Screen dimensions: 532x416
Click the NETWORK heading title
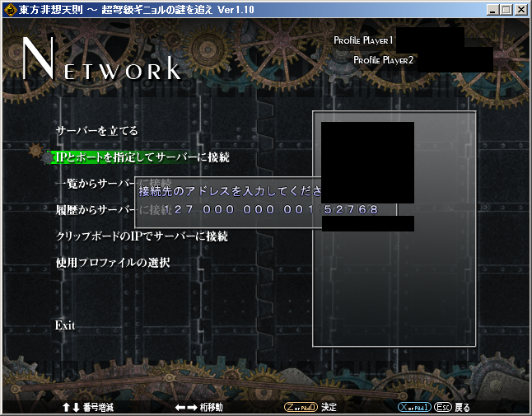click(101, 59)
